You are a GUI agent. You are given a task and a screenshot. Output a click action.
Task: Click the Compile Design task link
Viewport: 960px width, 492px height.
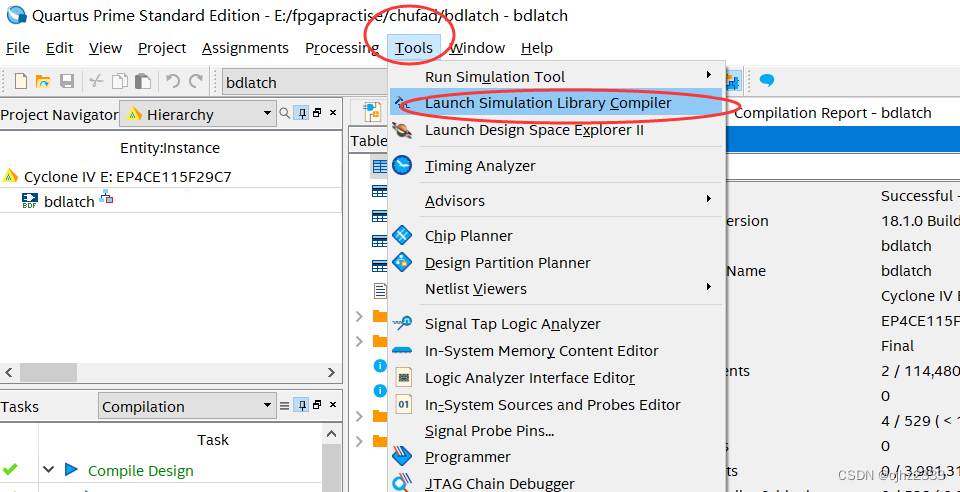140,470
